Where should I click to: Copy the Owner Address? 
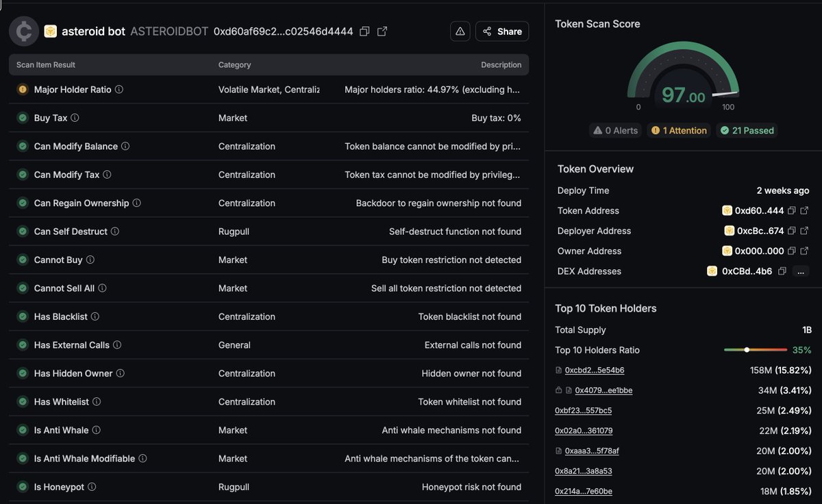point(793,251)
